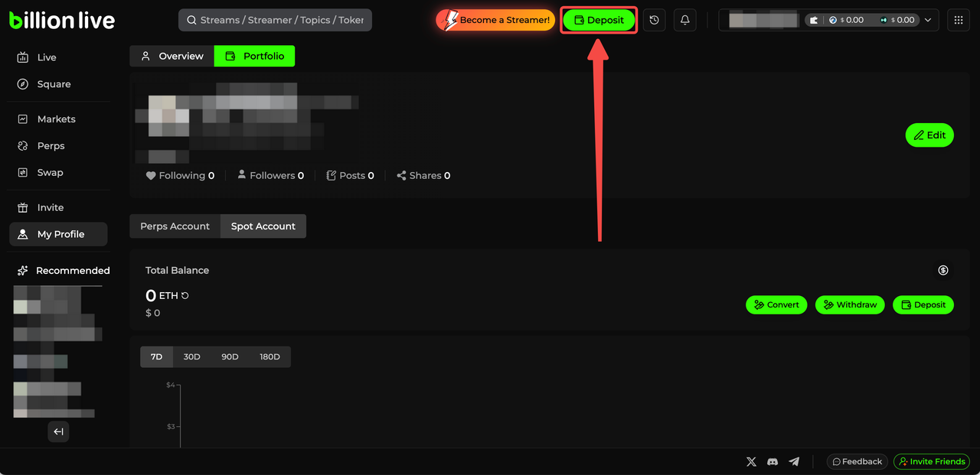
Task: Open the notifications bell
Action: tap(685, 20)
